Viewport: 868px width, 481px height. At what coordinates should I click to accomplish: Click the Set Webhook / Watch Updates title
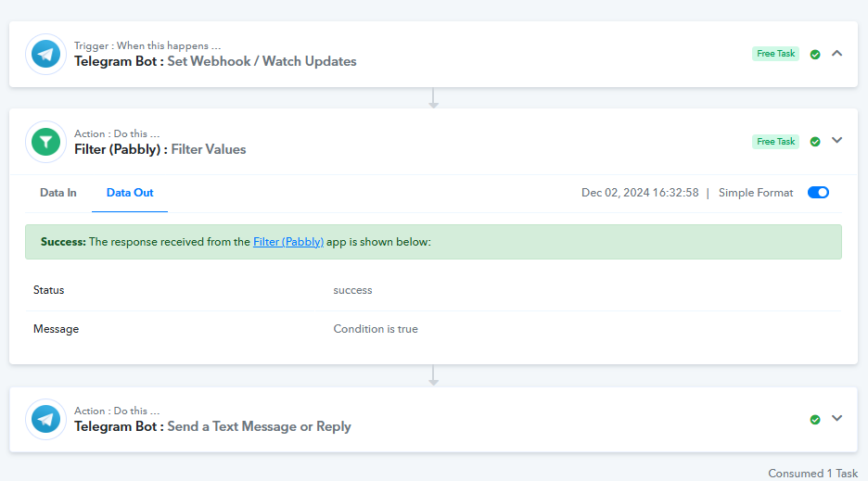[x=262, y=61]
